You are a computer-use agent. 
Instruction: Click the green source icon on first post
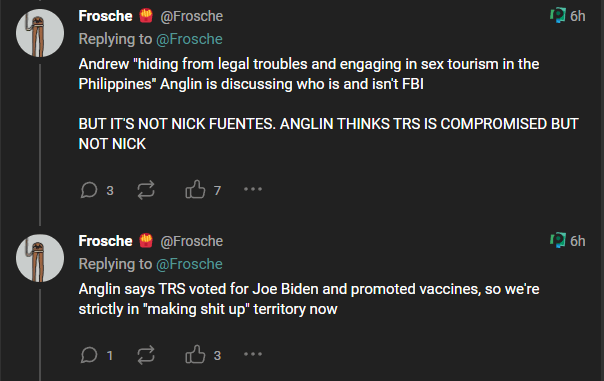(x=558, y=15)
